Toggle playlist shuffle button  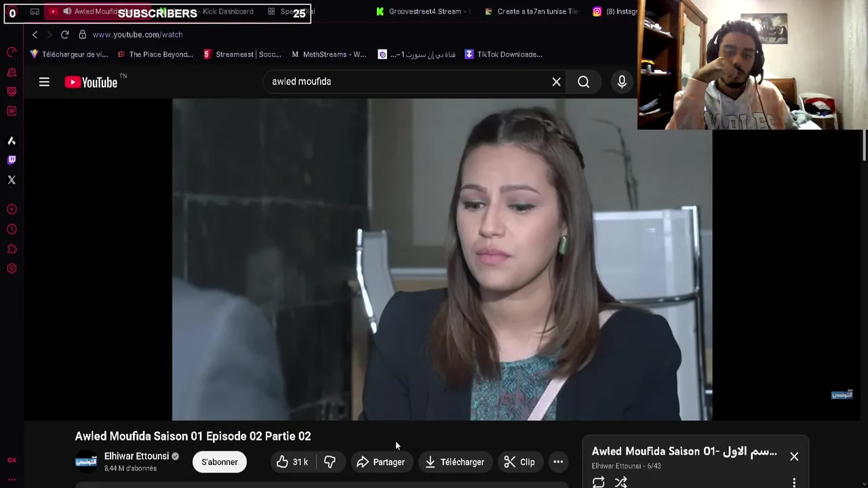[x=620, y=483]
